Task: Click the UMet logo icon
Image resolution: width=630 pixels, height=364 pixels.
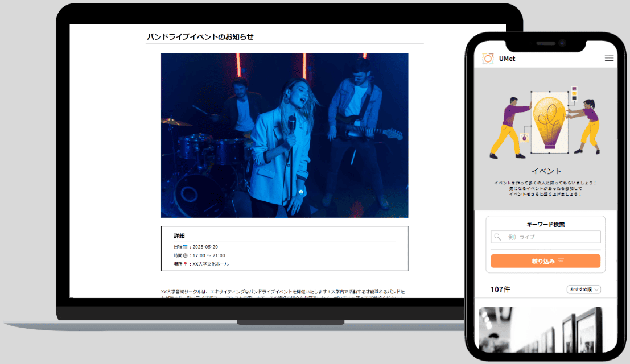Action: coord(488,58)
